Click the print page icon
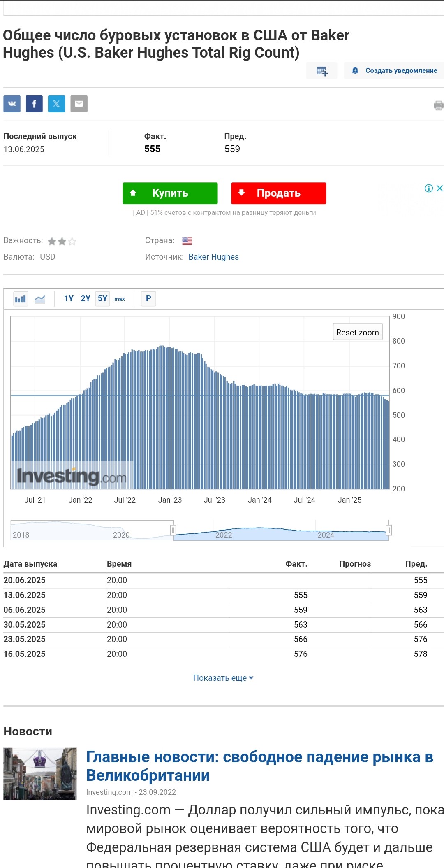 pyautogui.click(x=438, y=105)
